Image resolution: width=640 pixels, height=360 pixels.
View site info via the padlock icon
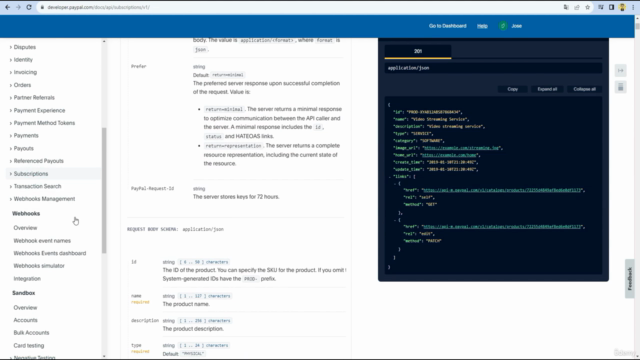(42, 7)
